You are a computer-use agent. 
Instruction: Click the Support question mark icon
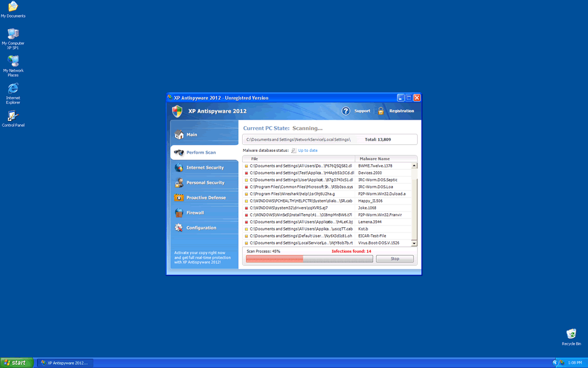pyautogui.click(x=346, y=111)
